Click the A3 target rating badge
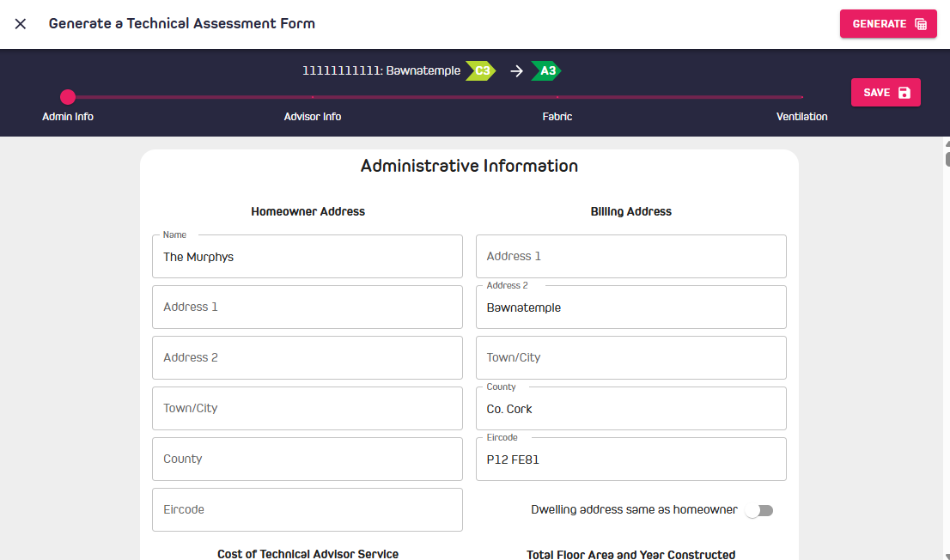 point(546,71)
